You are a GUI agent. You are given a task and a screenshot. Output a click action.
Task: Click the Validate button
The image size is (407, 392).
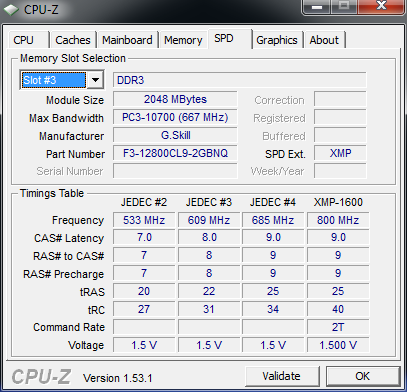pyautogui.click(x=282, y=376)
